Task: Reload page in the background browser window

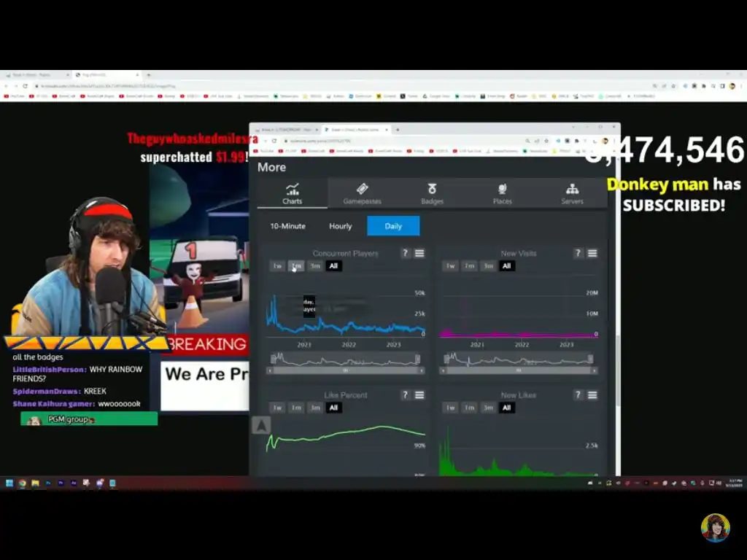Action: (25, 86)
